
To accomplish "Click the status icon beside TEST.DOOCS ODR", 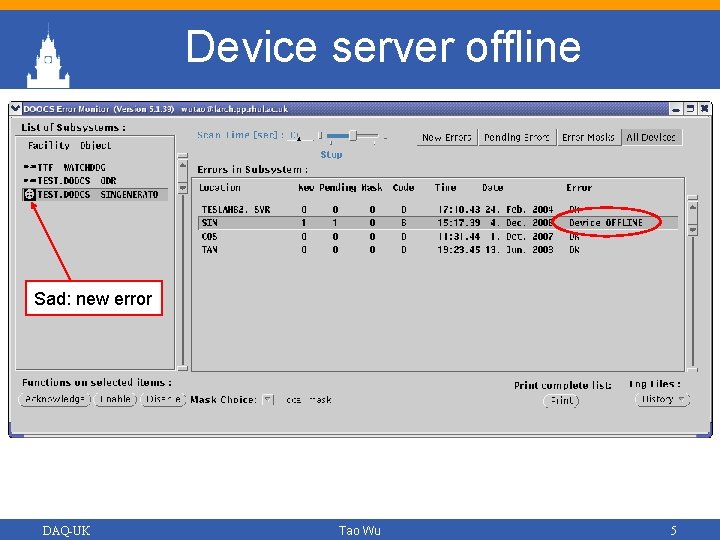I will 30,181.
